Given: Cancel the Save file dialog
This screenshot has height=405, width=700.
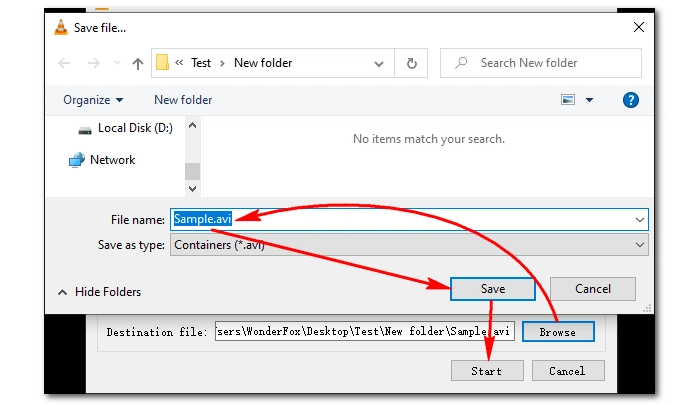Looking at the screenshot, I should (592, 289).
